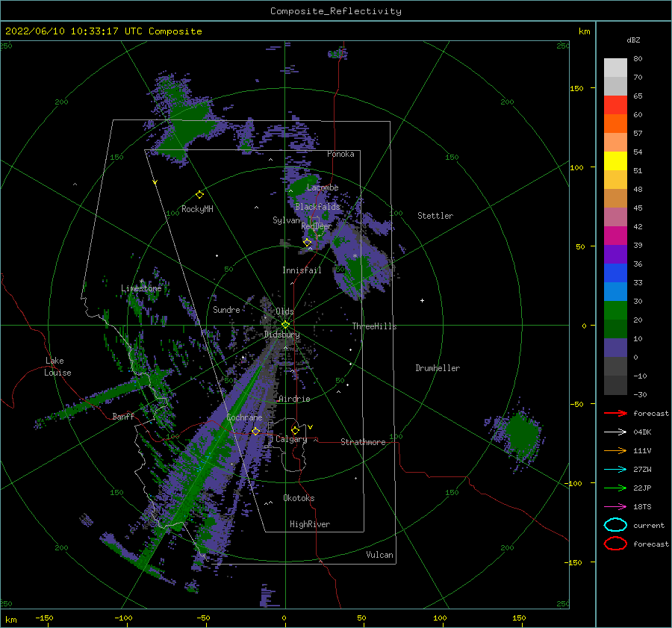Click the 0 dBZ slate purple swatch
Viewport: 672px width, 628px height.
tap(615, 348)
